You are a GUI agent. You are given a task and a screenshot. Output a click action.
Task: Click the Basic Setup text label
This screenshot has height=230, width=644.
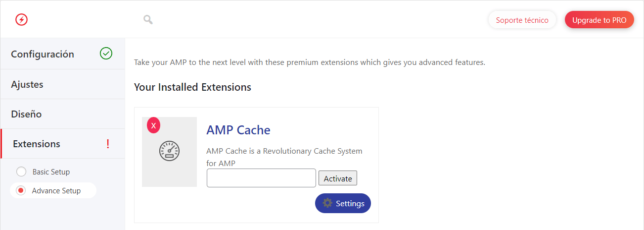[x=51, y=172]
